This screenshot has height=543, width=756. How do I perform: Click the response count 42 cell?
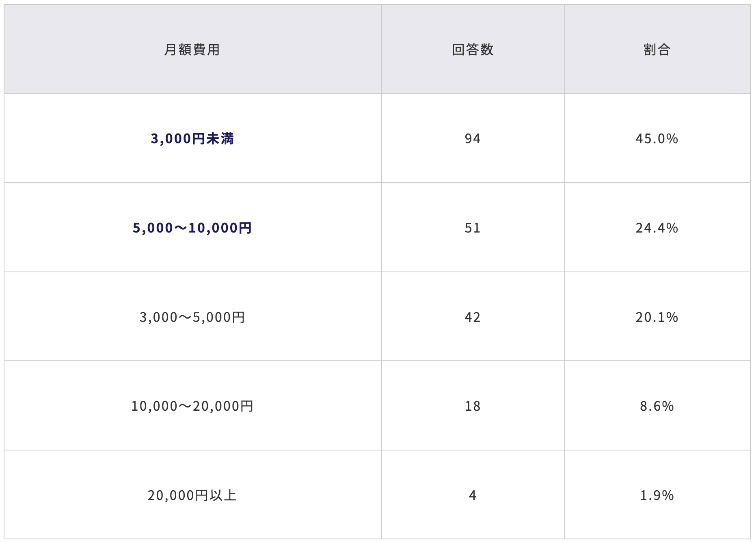[473, 317]
